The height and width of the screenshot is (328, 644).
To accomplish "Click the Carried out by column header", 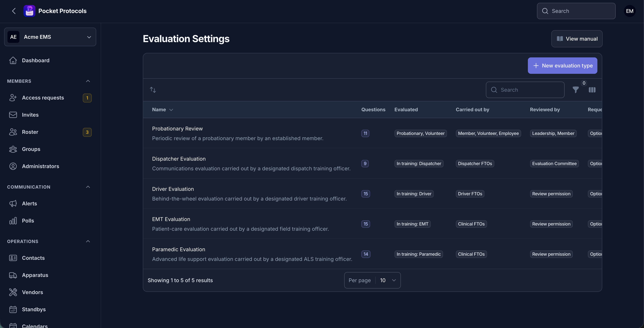I will tap(472, 110).
